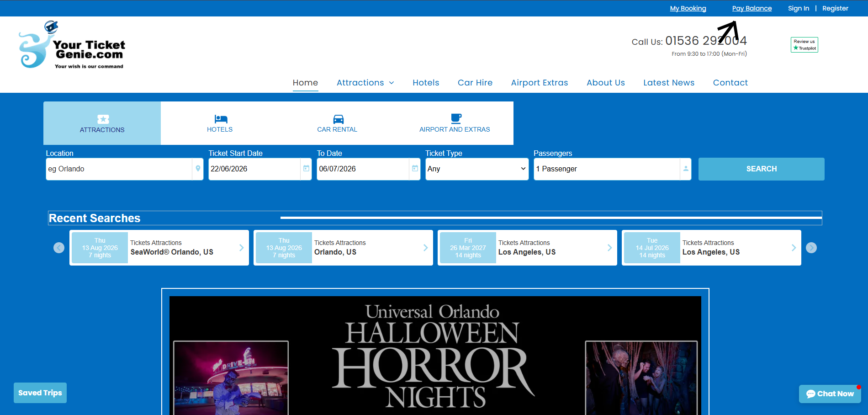Screen dimensions: 868x415
Task: Select the CAR RENTAL search tab
Action: tap(337, 123)
